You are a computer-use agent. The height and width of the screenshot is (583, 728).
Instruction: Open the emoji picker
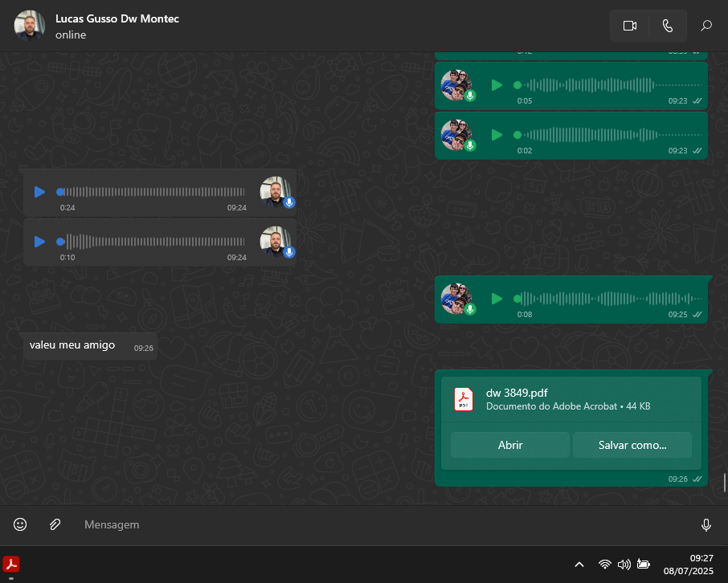pos(20,524)
